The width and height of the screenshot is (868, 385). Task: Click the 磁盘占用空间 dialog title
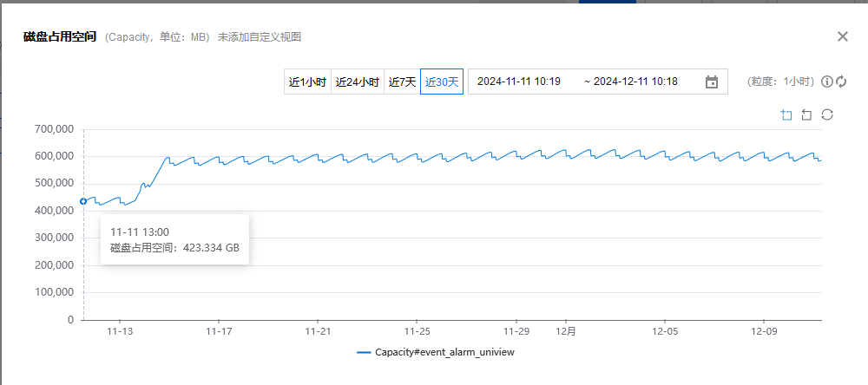click(x=59, y=36)
